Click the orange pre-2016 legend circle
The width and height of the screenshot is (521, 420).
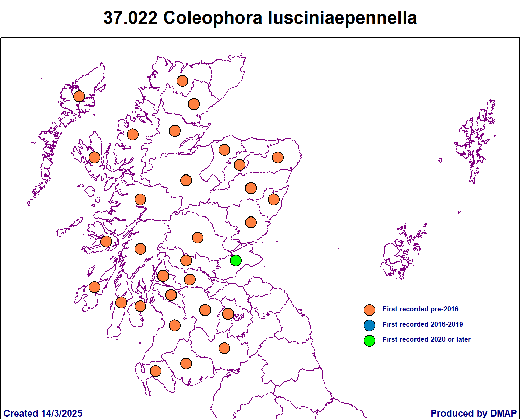tap(369, 310)
